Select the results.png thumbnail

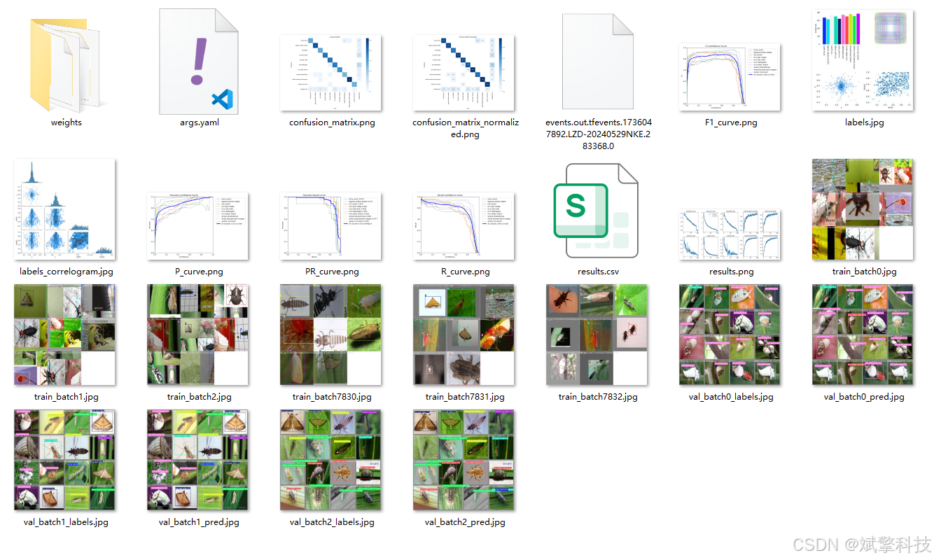pyautogui.click(x=731, y=233)
